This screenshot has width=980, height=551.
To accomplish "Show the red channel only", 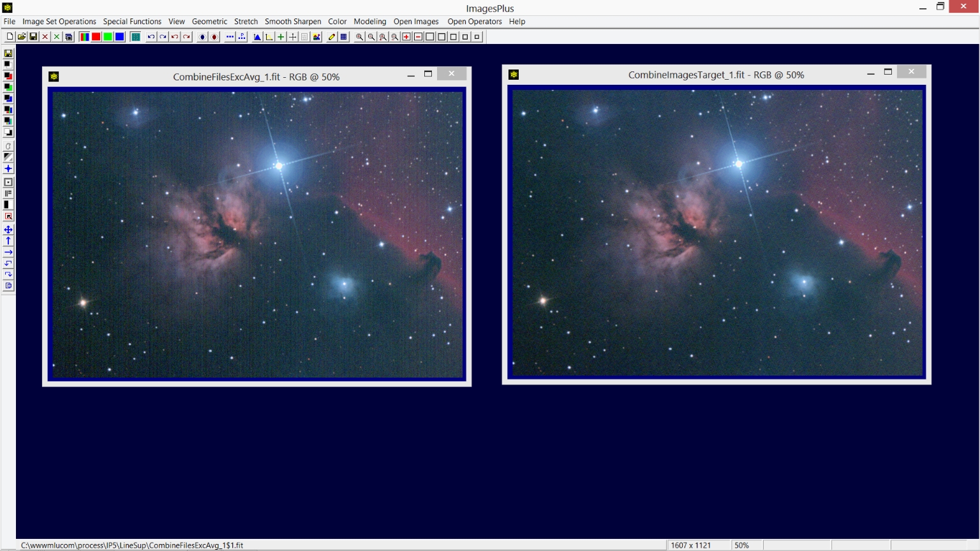I will tap(96, 37).
